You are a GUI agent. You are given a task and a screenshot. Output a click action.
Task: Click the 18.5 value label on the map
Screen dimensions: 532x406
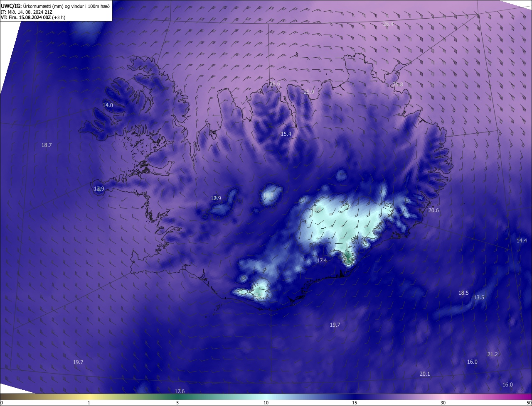[x=463, y=293]
